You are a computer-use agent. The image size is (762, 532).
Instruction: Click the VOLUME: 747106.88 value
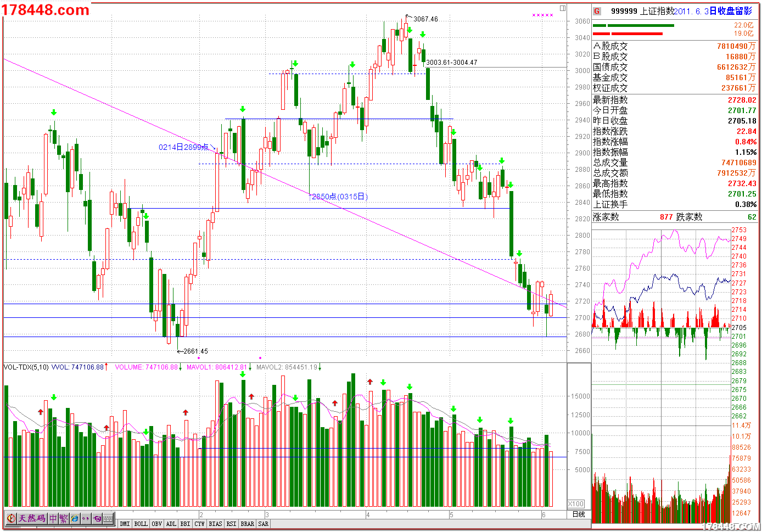pyautogui.click(x=147, y=367)
